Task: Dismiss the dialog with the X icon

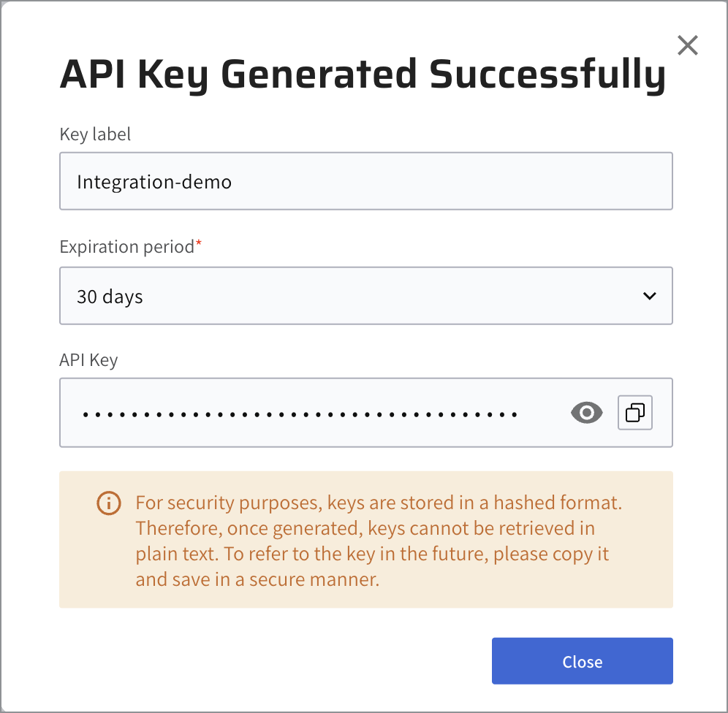Action: point(687,45)
